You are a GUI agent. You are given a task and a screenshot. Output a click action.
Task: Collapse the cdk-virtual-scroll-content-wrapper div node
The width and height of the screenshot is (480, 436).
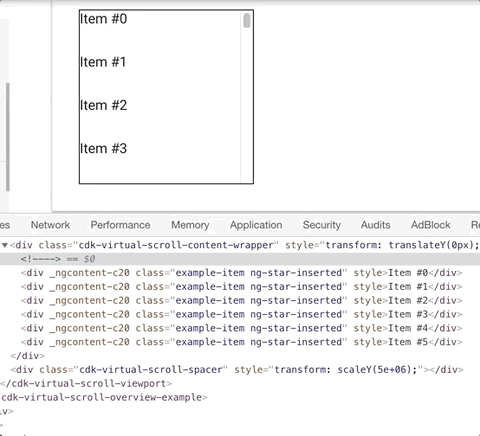(5, 245)
